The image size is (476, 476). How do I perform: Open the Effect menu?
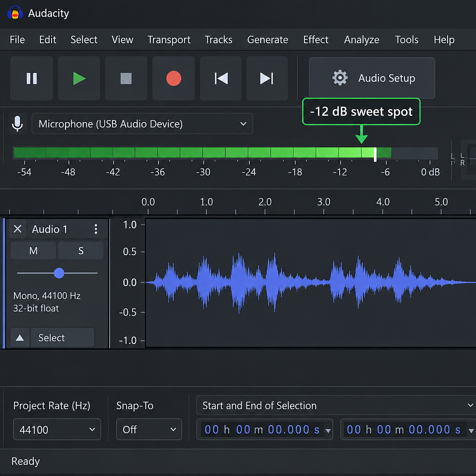click(x=316, y=40)
